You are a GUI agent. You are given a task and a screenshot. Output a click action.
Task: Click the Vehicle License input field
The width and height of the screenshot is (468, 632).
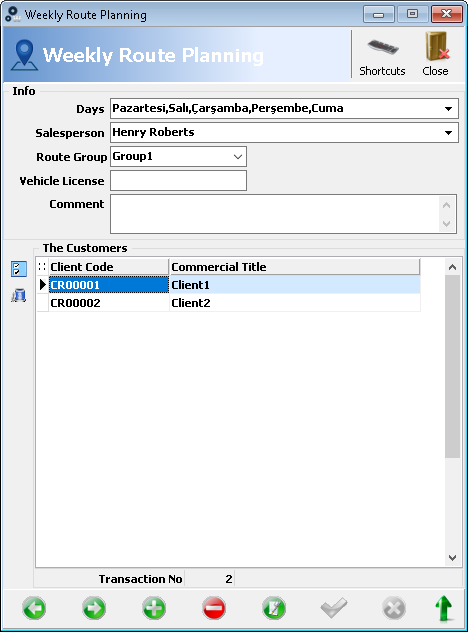(x=178, y=181)
